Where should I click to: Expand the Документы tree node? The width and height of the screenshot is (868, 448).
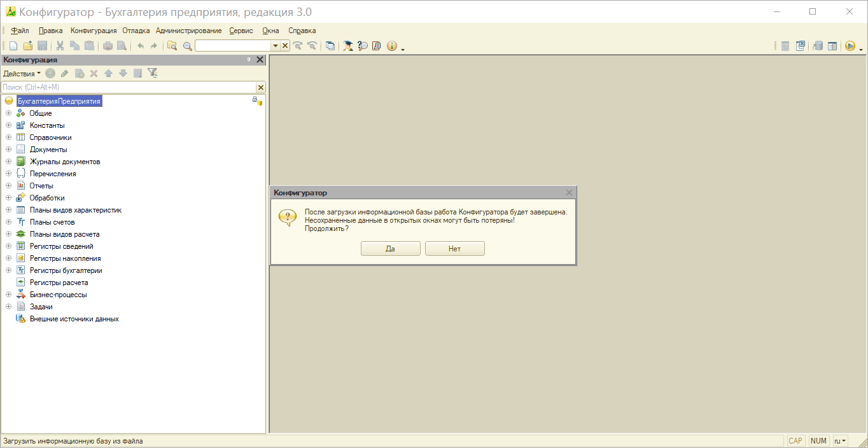click(8, 150)
